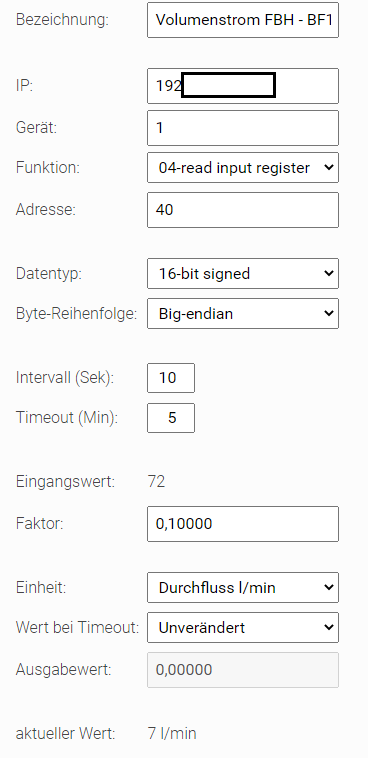
Task: Click the Bezeichnung label text
Action: coord(62,20)
